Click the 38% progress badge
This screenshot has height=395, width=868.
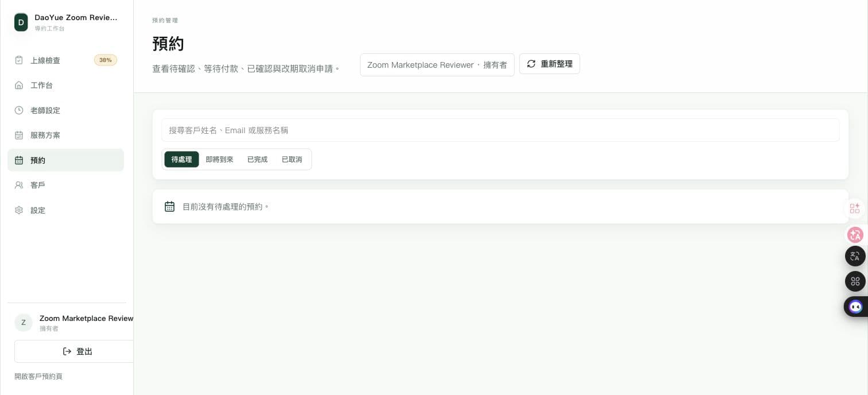pyautogui.click(x=106, y=60)
